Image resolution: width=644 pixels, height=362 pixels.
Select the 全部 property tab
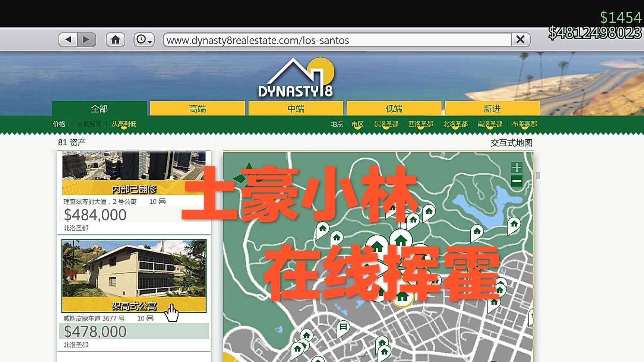coord(99,109)
